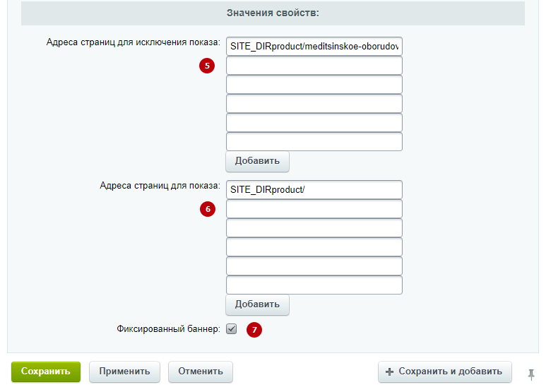Click the plus icon in Сохранить и добавить

(389, 372)
